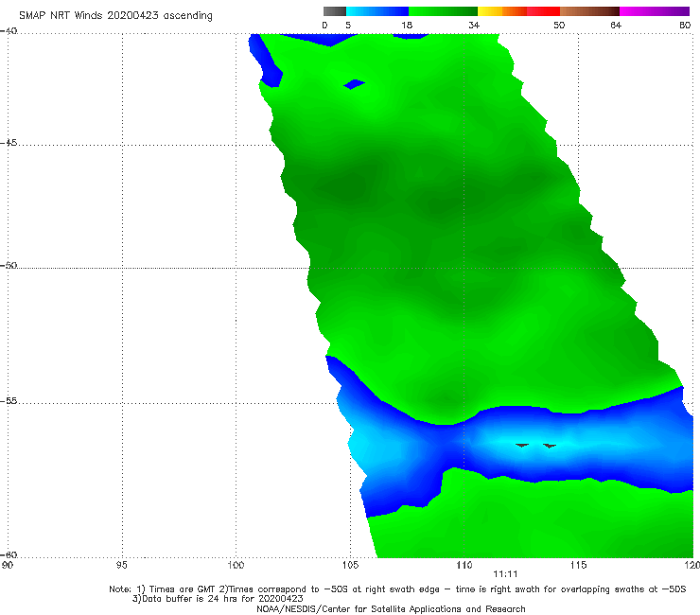700x615 pixels.
Task: Click the right dark marker in the cyan band
Action: 550,446
